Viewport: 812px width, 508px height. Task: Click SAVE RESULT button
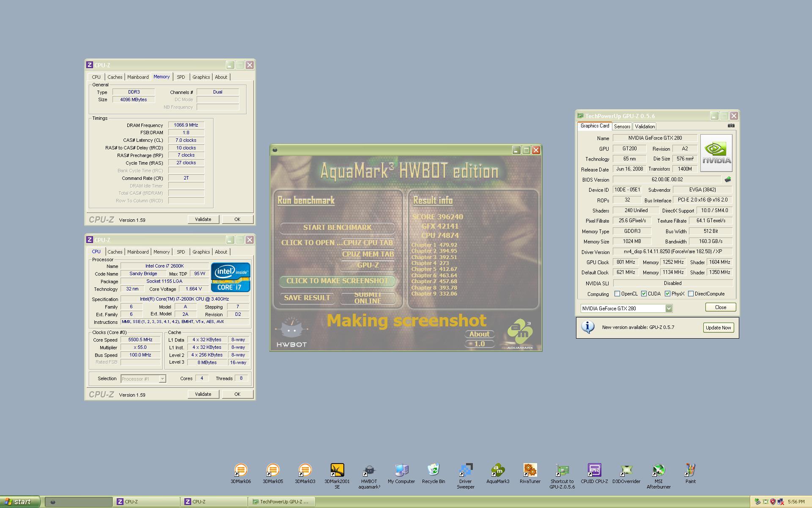pyautogui.click(x=307, y=298)
